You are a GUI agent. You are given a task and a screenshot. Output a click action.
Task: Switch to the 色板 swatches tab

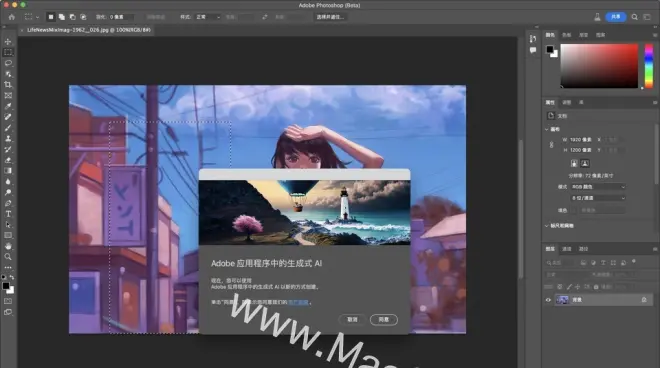[567, 35]
